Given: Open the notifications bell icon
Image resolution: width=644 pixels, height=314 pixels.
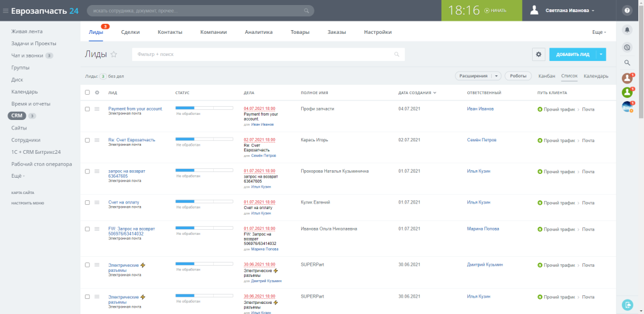Looking at the screenshot, I should [627, 30].
